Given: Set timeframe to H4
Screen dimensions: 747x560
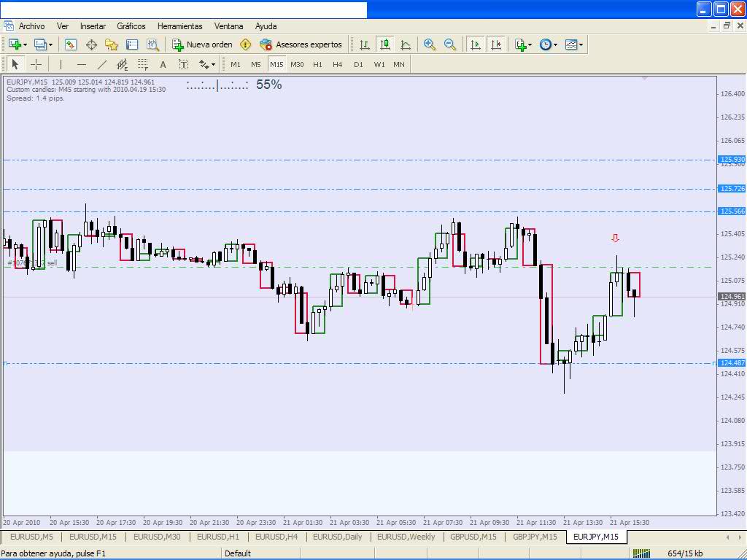Looking at the screenshot, I should (x=338, y=64).
